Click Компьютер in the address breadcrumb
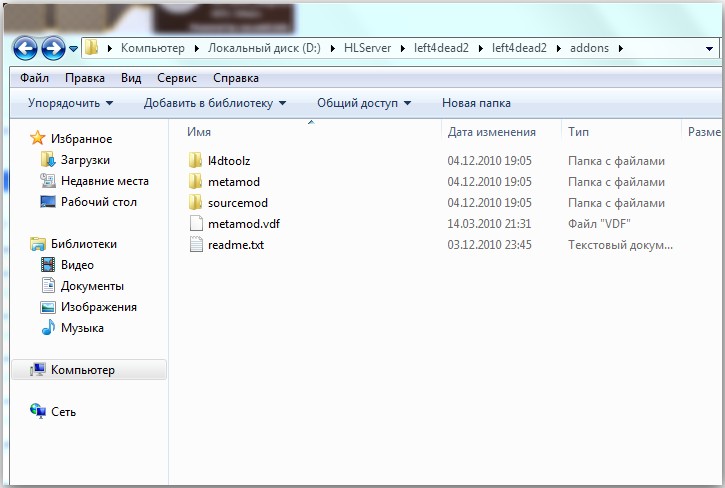 click(x=153, y=48)
